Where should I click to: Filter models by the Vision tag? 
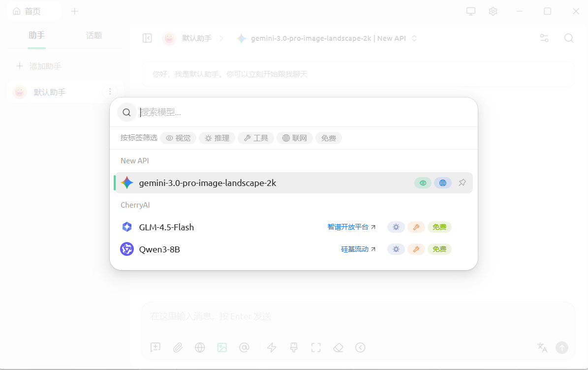(x=178, y=138)
